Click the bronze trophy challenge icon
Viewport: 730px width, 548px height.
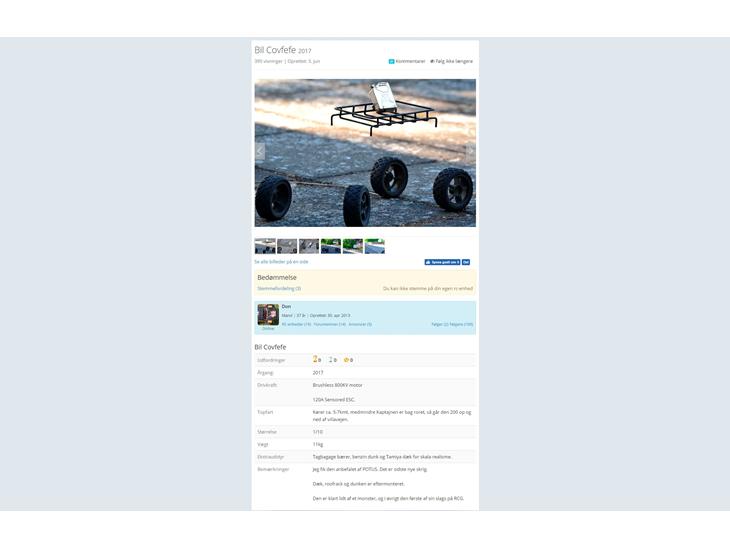pyautogui.click(x=346, y=360)
